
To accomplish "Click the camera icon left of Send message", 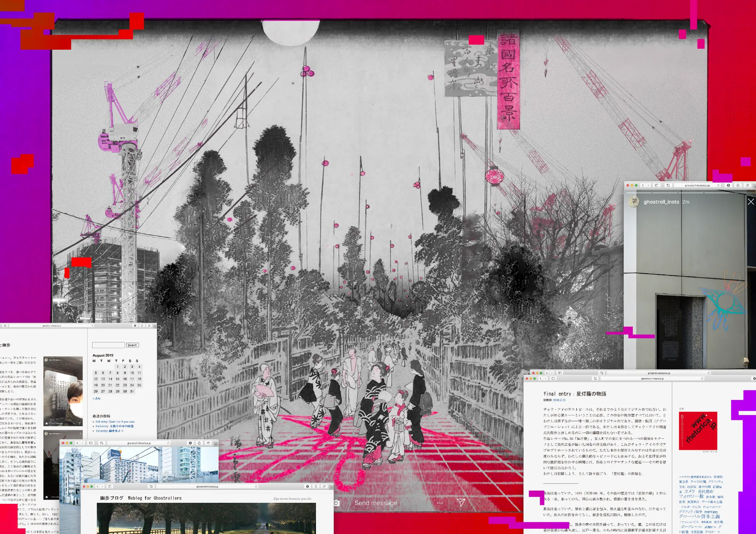I will 336,503.
